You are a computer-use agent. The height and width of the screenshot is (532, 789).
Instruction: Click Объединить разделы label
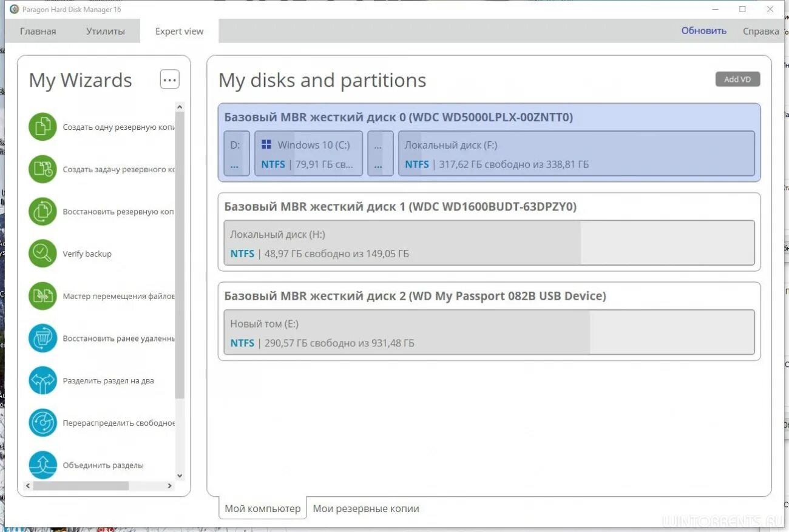click(x=103, y=465)
